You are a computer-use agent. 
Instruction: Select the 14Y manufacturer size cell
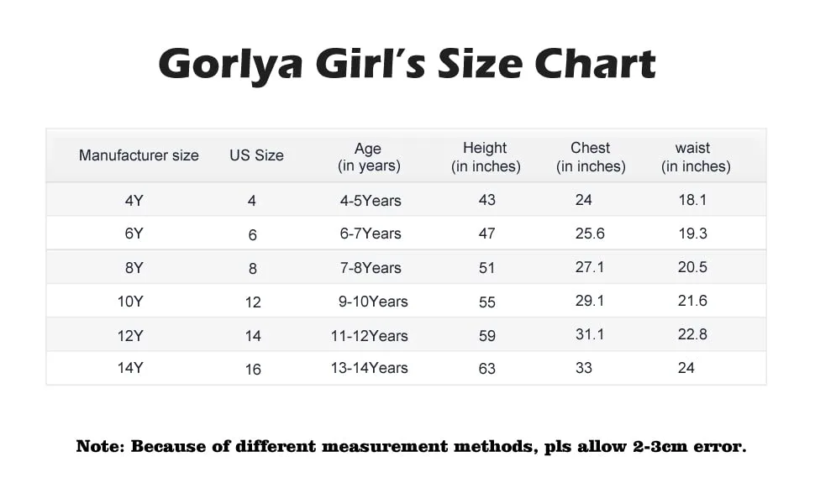coord(130,368)
